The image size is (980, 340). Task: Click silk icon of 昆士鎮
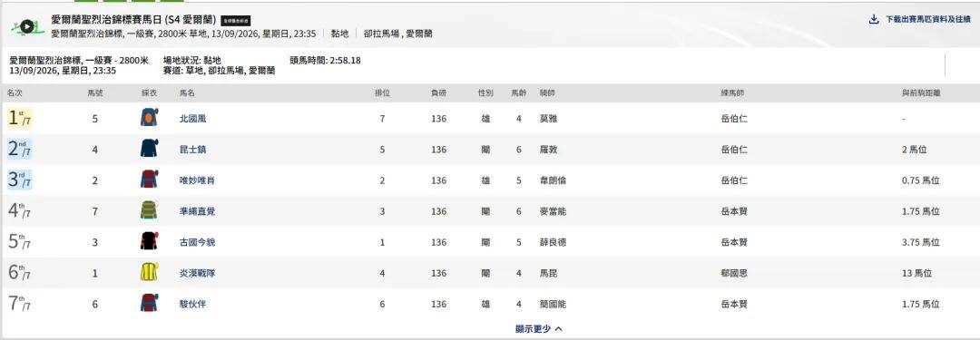[x=149, y=149]
